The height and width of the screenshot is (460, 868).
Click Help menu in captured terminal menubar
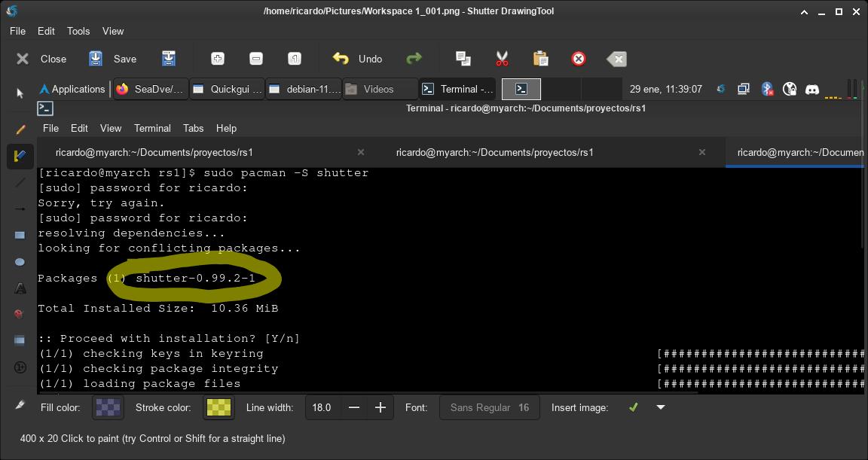point(226,128)
